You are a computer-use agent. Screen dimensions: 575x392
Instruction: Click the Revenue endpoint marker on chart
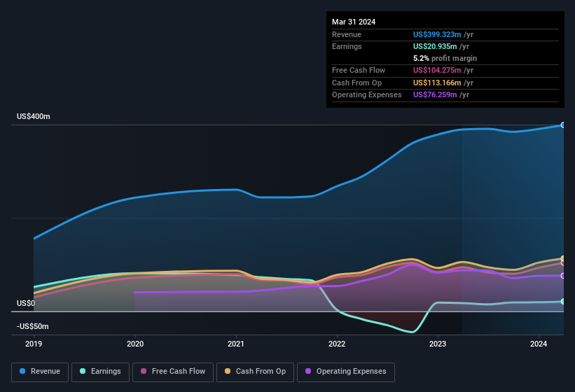(563, 125)
